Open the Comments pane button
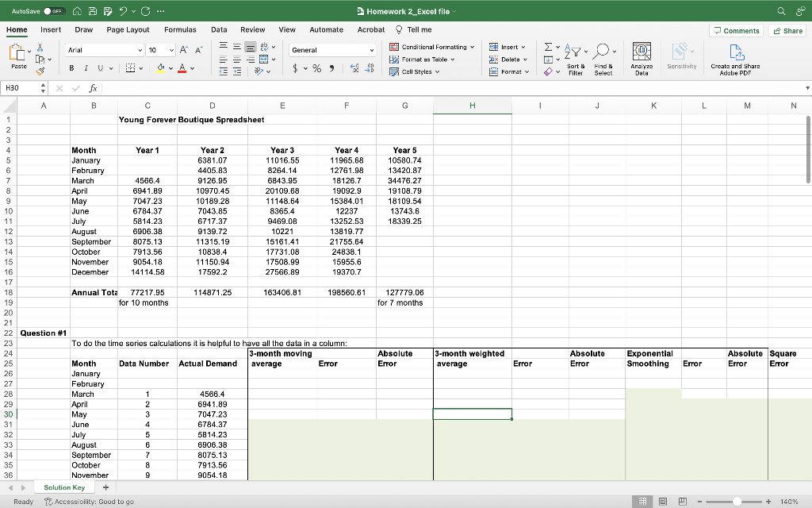 coord(737,30)
